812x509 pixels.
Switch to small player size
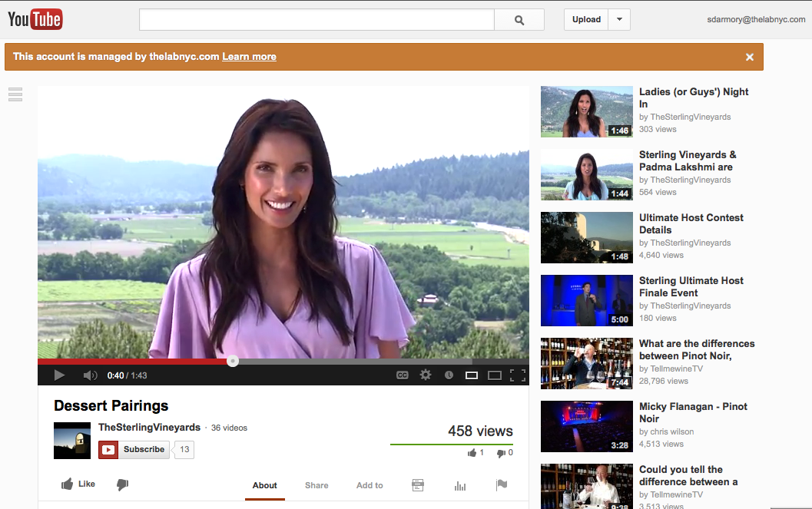(x=471, y=375)
